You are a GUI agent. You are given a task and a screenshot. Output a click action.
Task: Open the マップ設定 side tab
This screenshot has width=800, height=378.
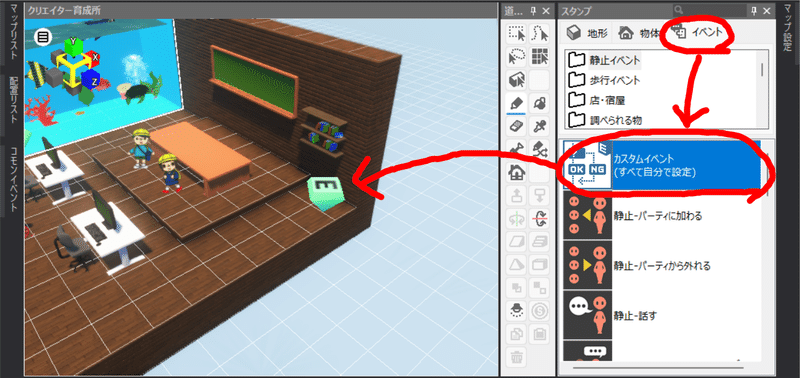(786, 27)
